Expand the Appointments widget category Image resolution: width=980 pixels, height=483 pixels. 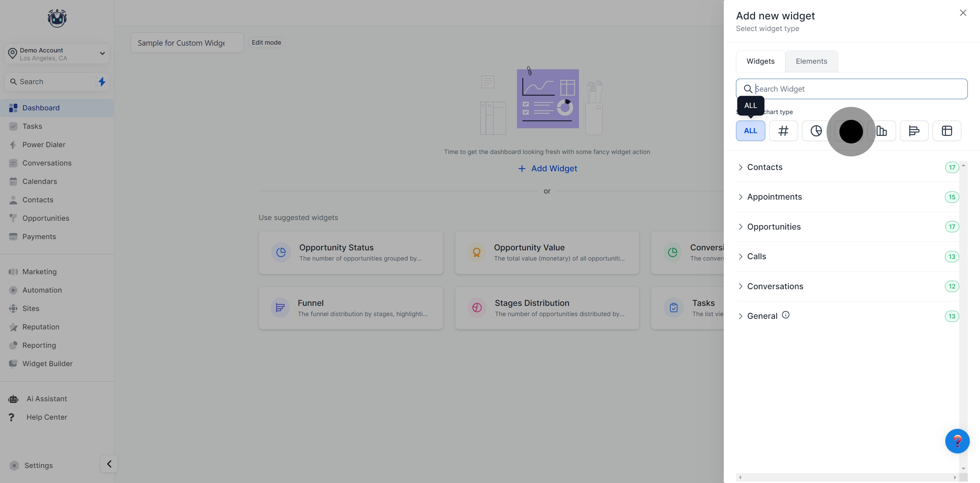click(847, 197)
